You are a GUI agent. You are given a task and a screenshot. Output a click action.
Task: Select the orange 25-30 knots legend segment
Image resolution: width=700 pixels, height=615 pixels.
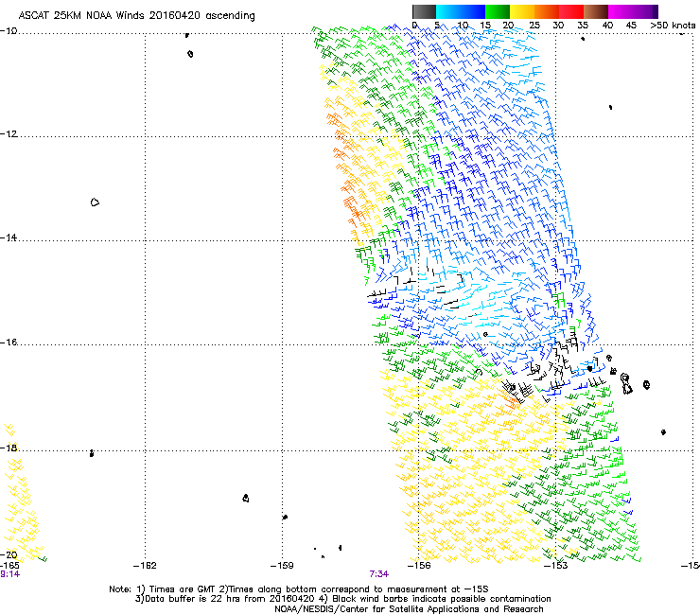coord(547,11)
